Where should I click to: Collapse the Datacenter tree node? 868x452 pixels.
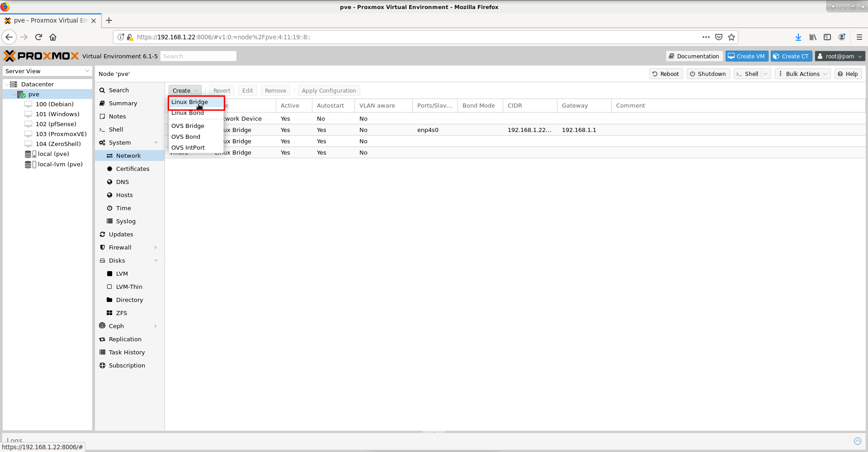pyautogui.click(x=6, y=85)
